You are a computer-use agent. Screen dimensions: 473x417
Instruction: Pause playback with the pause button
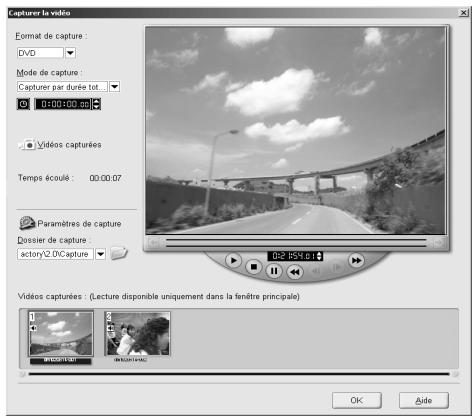(x=274, y=271)
